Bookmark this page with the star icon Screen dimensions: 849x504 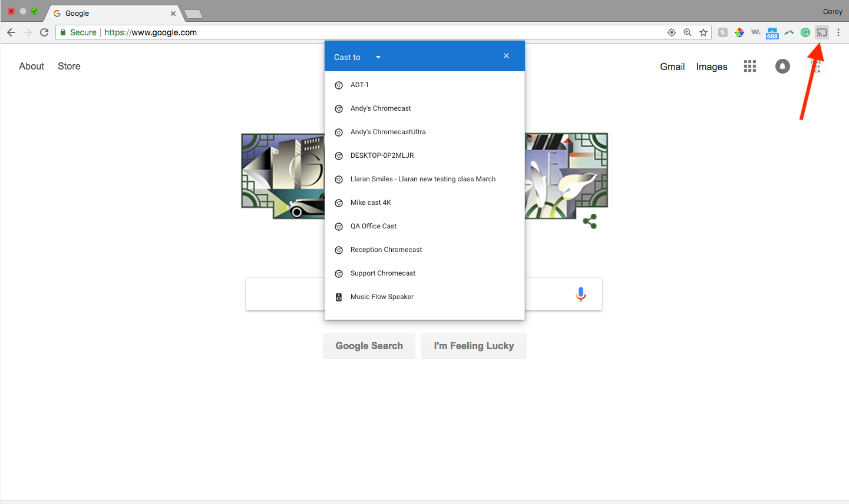[703, 32]
